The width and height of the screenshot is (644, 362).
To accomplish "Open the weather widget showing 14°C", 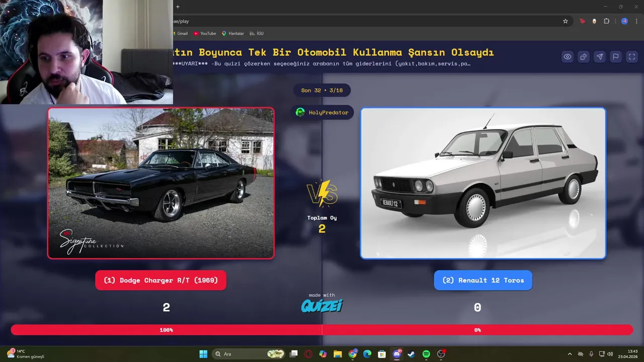I will point(26,354).
